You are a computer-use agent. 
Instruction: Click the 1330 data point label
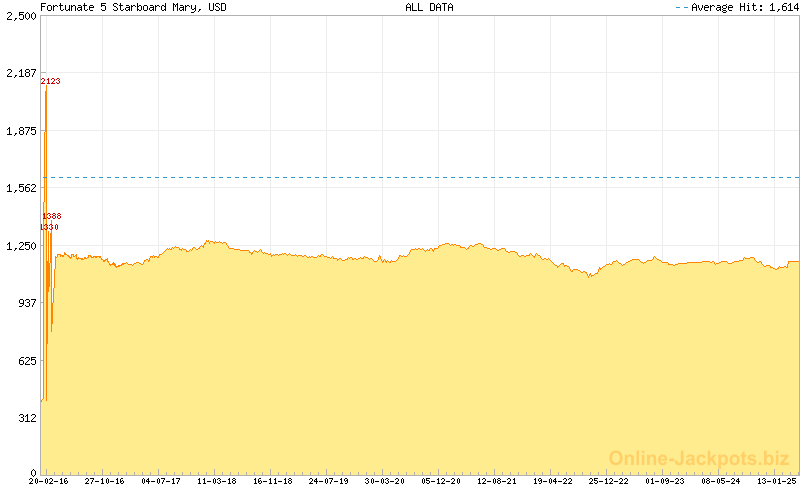pos(49,227)
